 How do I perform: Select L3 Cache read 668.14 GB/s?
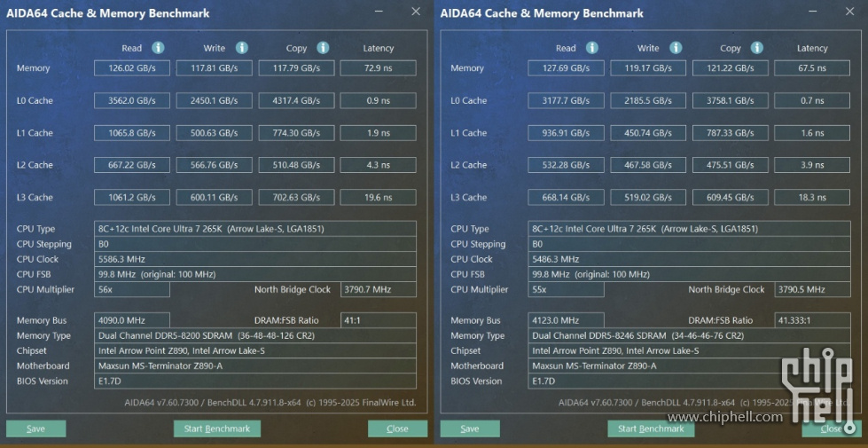[566, 197]
